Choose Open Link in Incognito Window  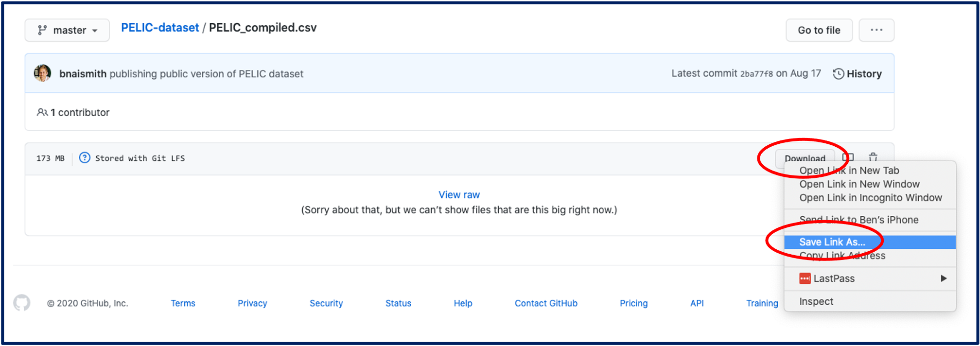[870, 198]
